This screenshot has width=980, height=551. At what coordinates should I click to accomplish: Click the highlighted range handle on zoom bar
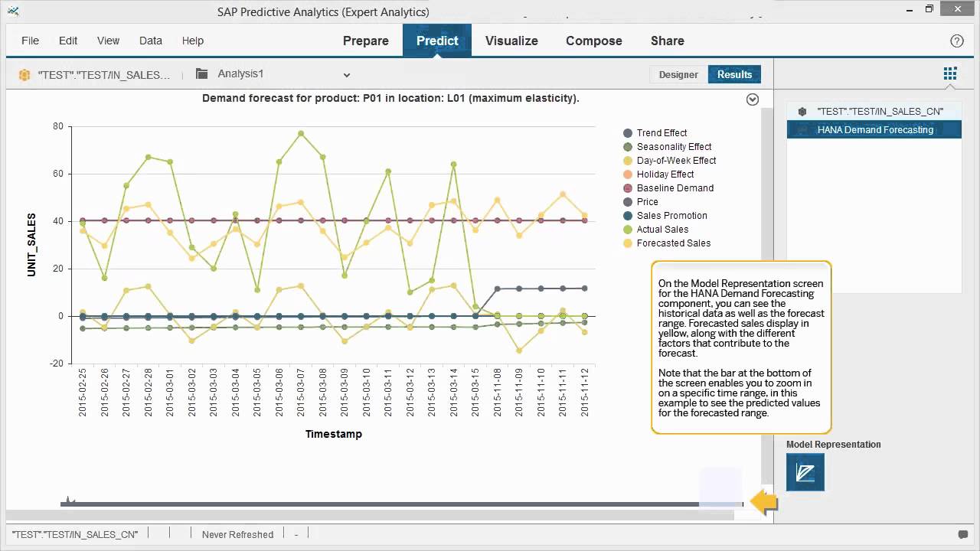click(720, 487)
